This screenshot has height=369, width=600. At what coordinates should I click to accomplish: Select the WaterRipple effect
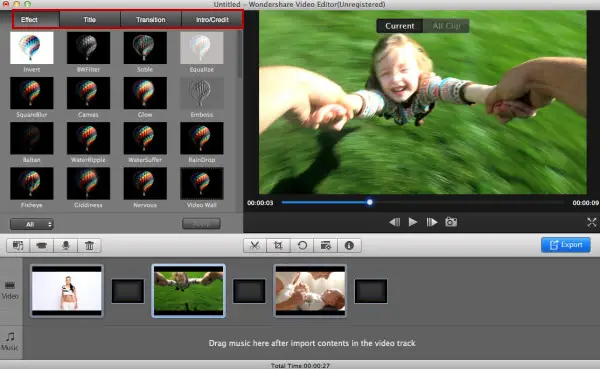pyautogui.click(x=88, y=138)
